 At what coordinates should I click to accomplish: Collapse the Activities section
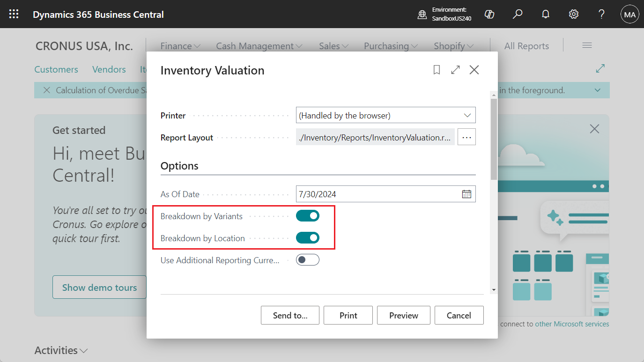83,350
